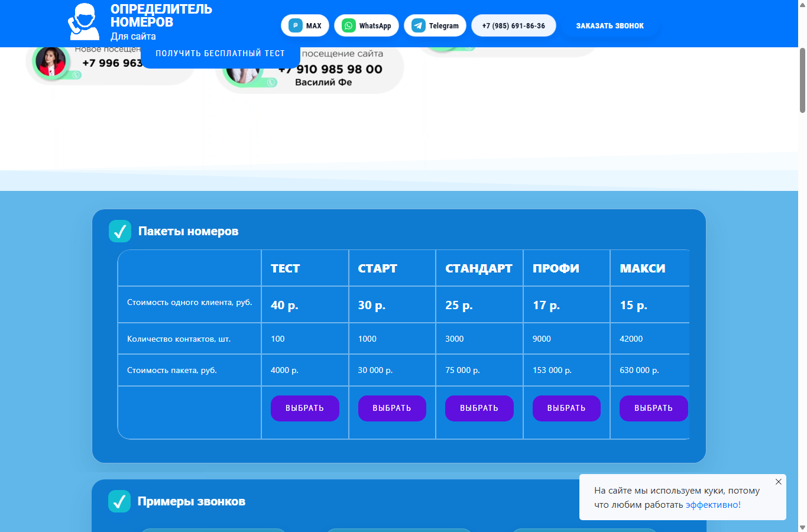Click row label Стоимость пакета, руб.

(172, 370)
